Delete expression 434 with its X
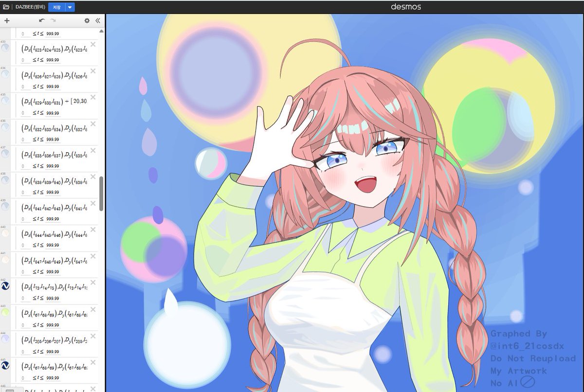Viewport: 584px width, 392px height. [93, 71]
